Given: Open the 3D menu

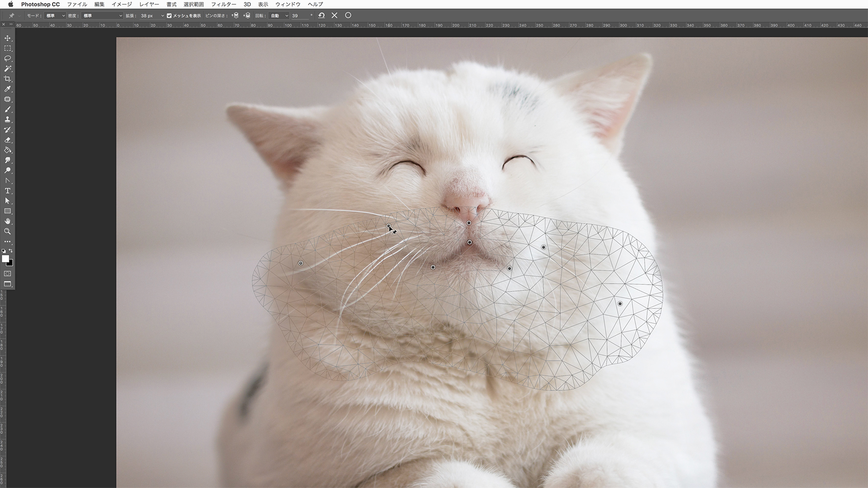Looking at the screenshot, I should click(x=247, y=4).
